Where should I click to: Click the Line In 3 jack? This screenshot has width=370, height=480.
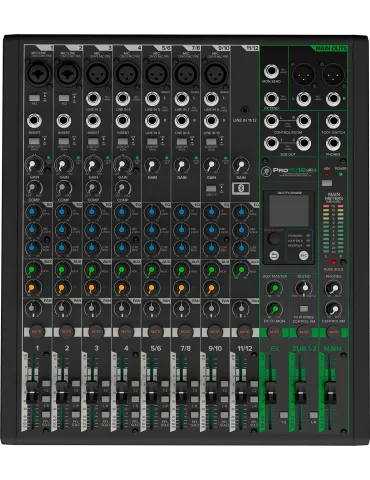93,99
